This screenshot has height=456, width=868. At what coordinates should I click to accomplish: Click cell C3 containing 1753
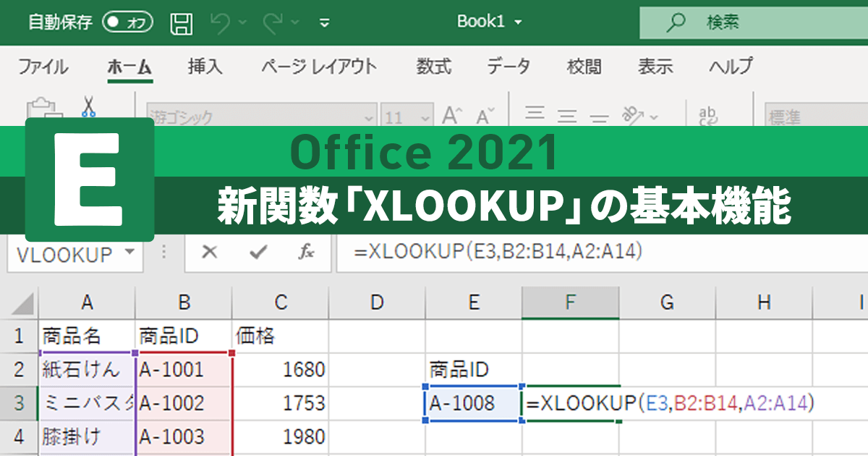point(281,402)
